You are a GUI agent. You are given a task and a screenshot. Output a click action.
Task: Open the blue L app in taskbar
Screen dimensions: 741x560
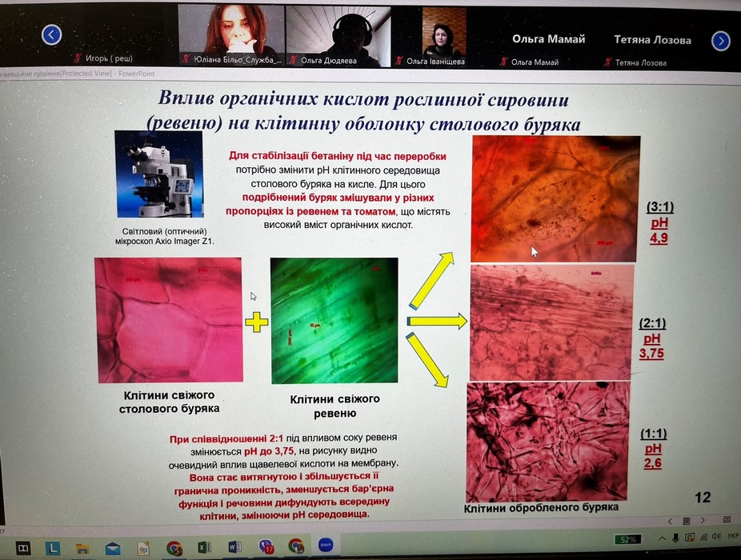pyautogui.click(x=52, y=548)
